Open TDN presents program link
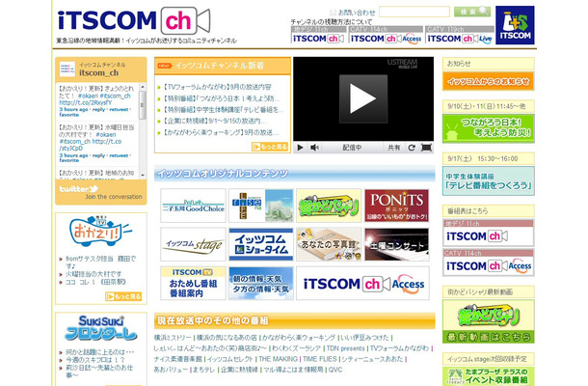This screenshot has width=588, height=386. click(345, 348)
